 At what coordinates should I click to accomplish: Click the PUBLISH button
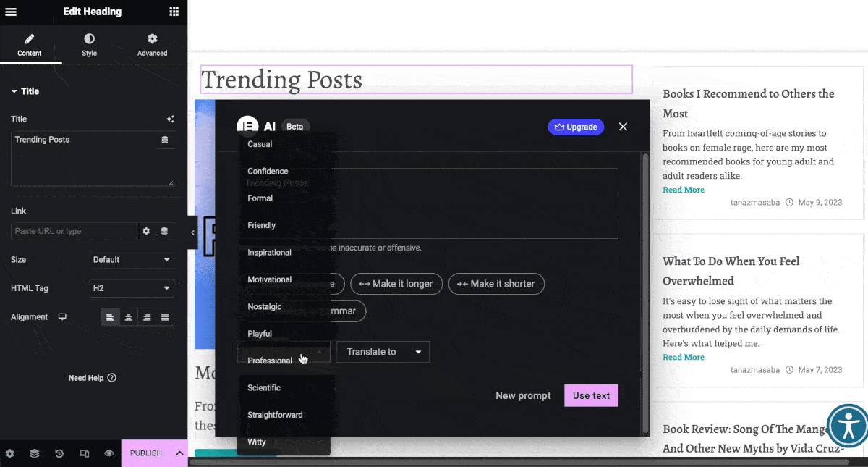pos(146,453)
